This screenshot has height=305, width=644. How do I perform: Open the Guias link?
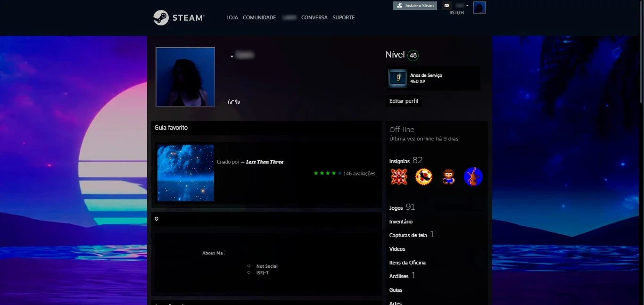point(396,290)
